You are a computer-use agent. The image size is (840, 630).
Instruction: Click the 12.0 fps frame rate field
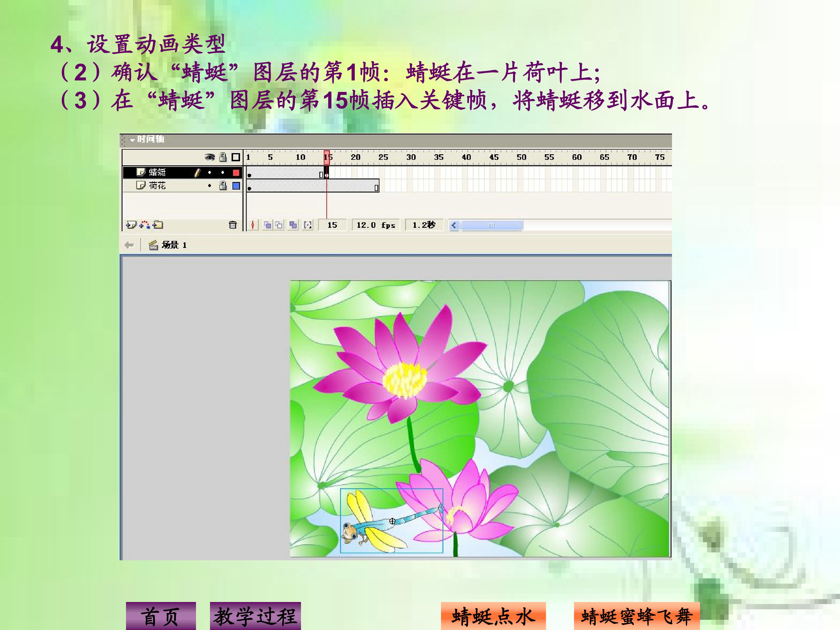point(376,225)
